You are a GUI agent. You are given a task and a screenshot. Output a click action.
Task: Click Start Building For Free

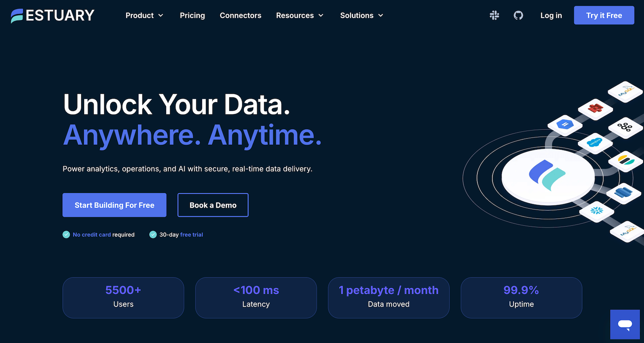[x=114, y=205]
